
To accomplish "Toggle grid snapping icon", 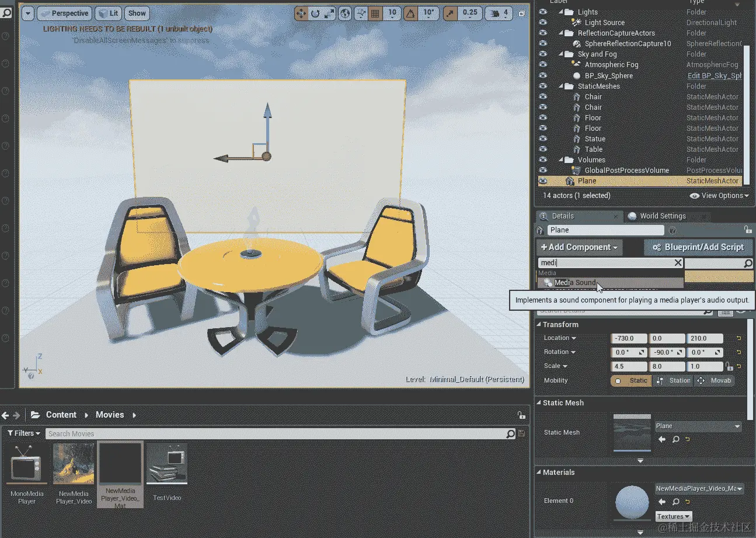I will coord(375,13).
